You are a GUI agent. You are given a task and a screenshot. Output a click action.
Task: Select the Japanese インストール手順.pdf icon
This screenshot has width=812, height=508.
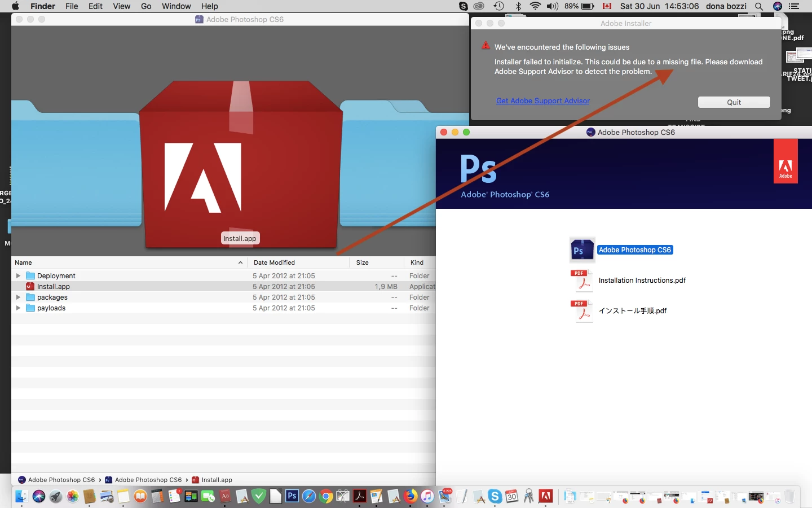click(582, 311)
